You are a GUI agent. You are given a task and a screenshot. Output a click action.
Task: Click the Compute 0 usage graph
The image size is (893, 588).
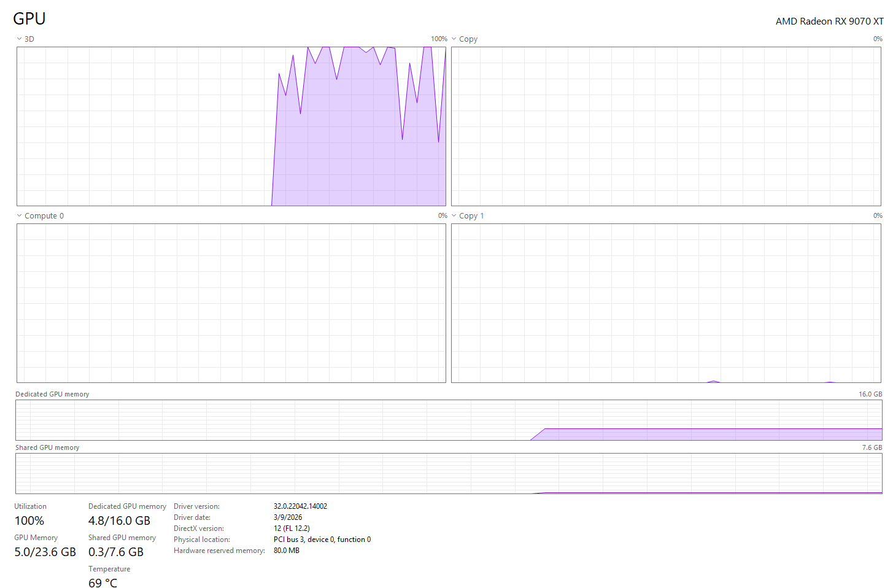(231, 303)
